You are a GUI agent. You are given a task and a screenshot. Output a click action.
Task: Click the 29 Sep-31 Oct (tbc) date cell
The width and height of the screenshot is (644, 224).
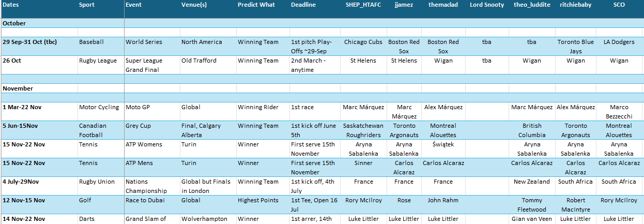[39, 46]
